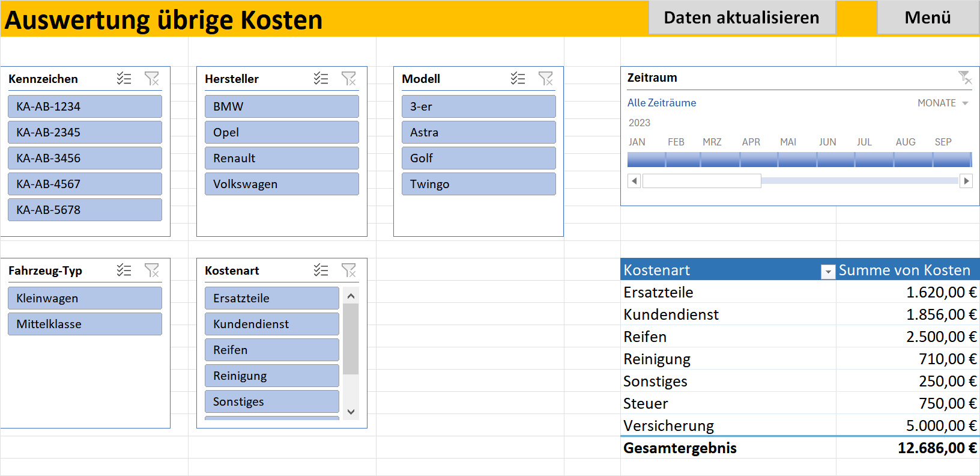Clear the Zeitraum timeline filter
980x476 pixels.
click(965, 78)
